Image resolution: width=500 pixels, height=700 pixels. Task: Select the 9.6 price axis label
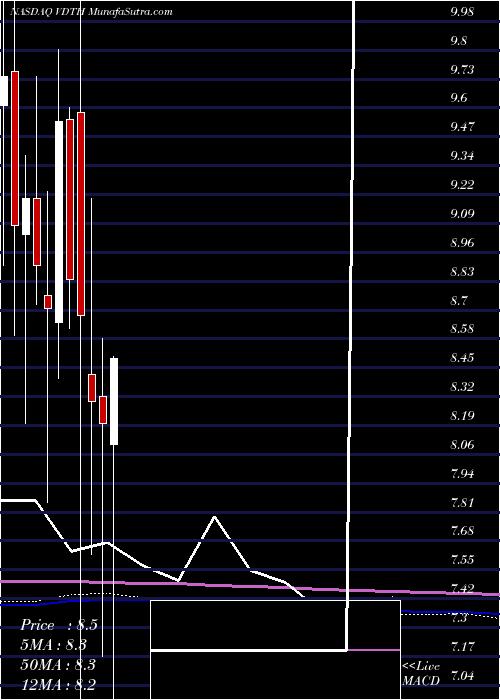[x=459, y=98]
